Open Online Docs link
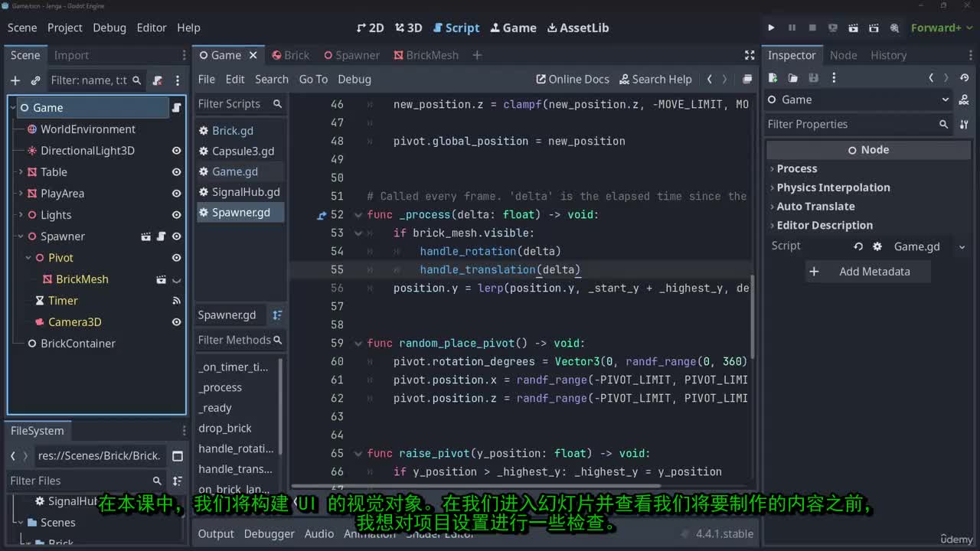Viewport: 980px width, 551px height. click(x=573, y=80)
